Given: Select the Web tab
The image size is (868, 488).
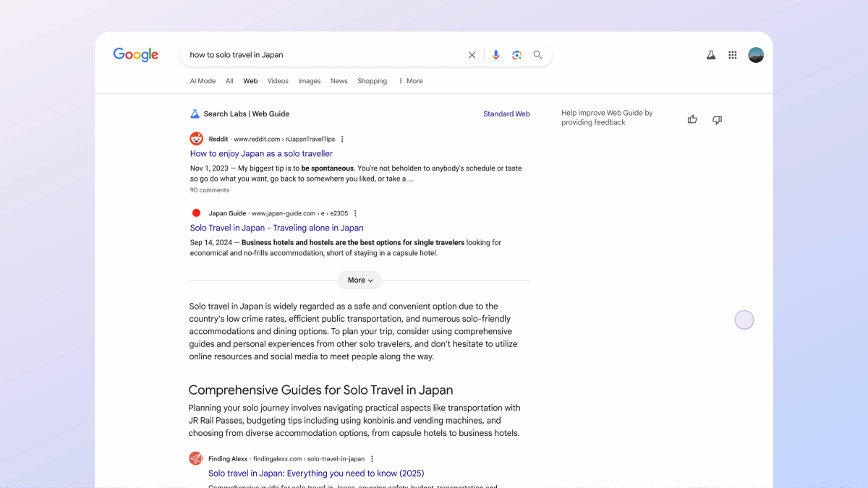Looking at the screenshot, I should point(250,81).
